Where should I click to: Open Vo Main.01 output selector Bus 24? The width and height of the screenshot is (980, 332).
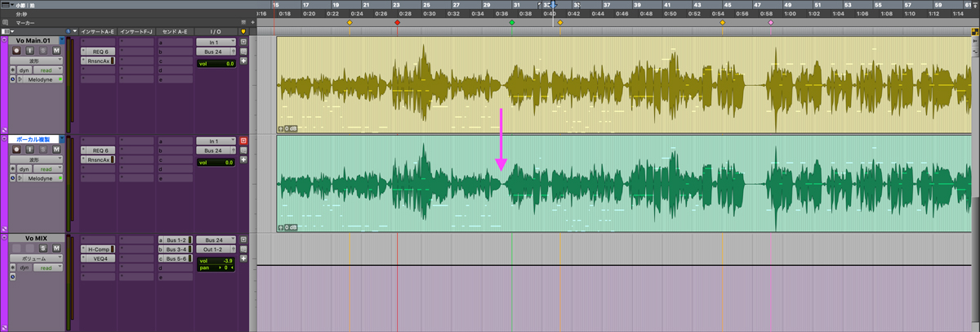click(x=216, y=52)
